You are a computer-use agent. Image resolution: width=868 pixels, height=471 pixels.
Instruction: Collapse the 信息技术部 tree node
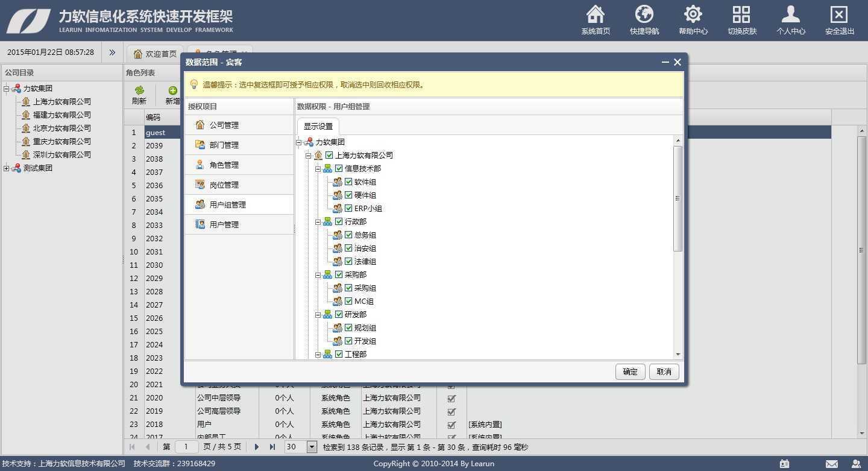pos(318,168)
